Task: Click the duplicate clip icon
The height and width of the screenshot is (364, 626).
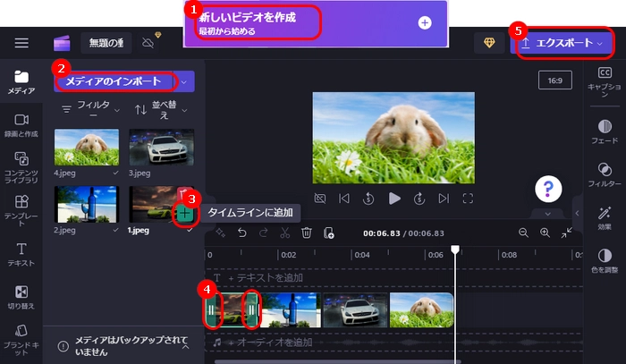Action: [328, 233]
